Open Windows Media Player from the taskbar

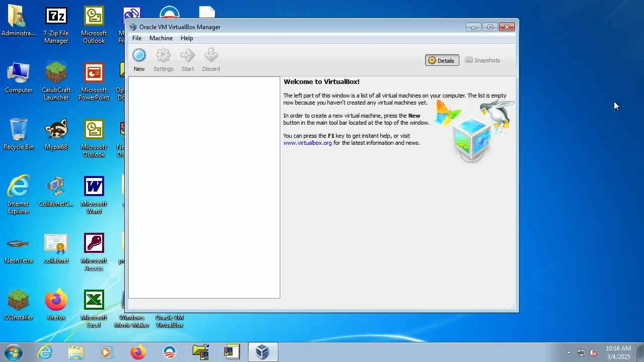pyautogui.click(x=107, y=352)
